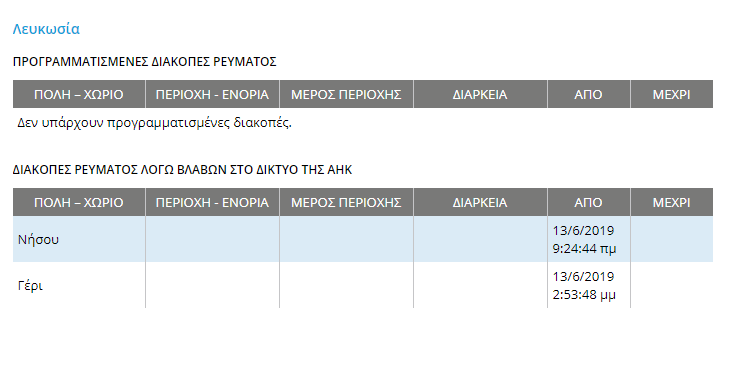Click ΑΠΟ header in faults table
Image resolution: width=729 pixels, height=372 pixels.
click(x=589, y=203)
